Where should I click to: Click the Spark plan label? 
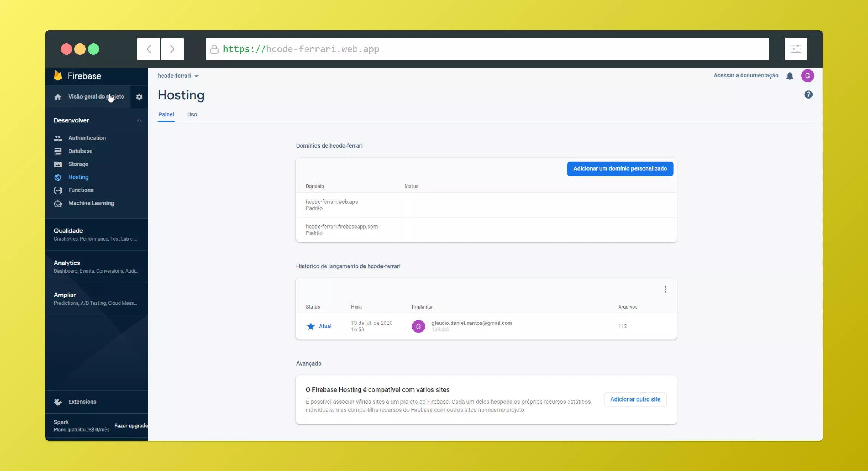(x=61, y=422)
